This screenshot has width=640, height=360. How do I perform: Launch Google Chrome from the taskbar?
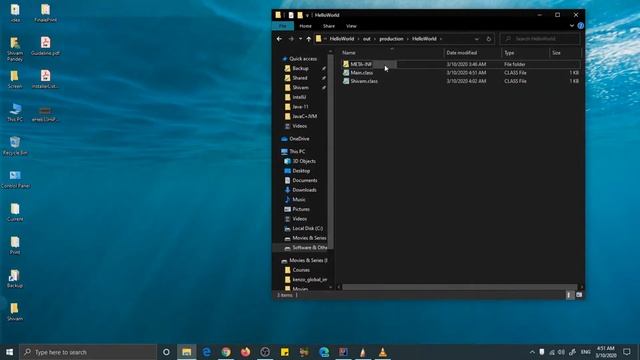(226, 352)
